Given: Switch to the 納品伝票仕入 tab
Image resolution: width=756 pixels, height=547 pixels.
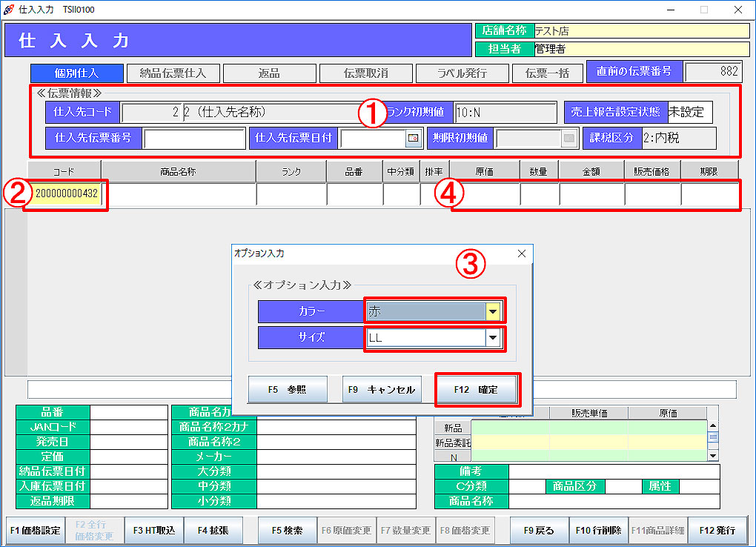Looking at the screenshot, I should [x=173, y=73].
